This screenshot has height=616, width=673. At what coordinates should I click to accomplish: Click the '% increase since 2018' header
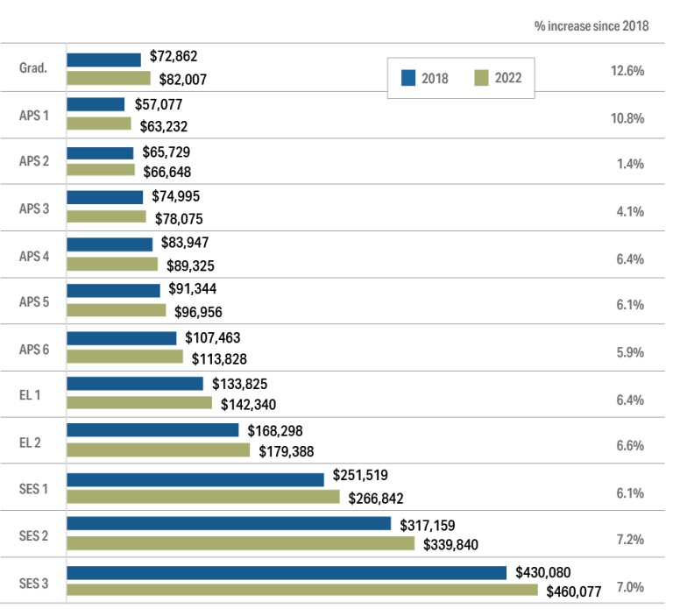point(592,26)
